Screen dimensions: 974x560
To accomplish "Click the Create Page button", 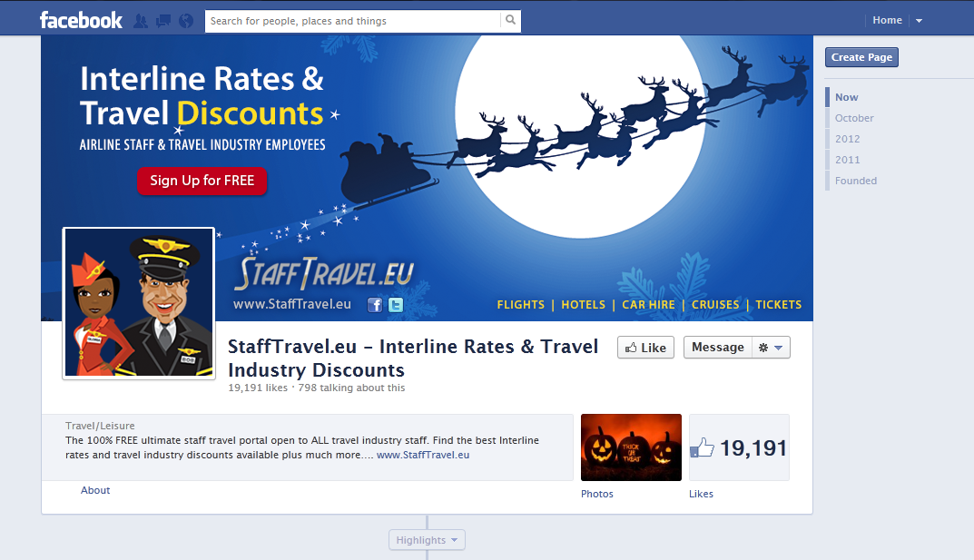I will click(x=861, y=57).
